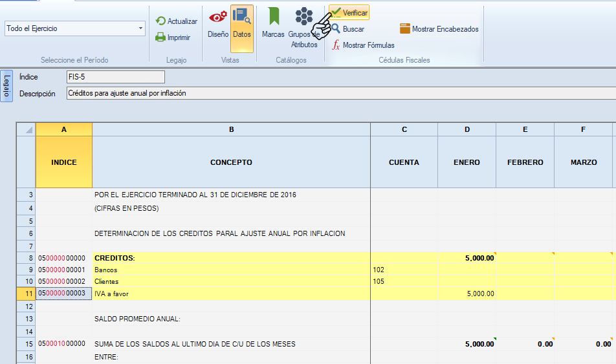Click the select-all corner of the grid
Image resolution: width=616 pixels, height=364 pixels.
pos(27,129)
